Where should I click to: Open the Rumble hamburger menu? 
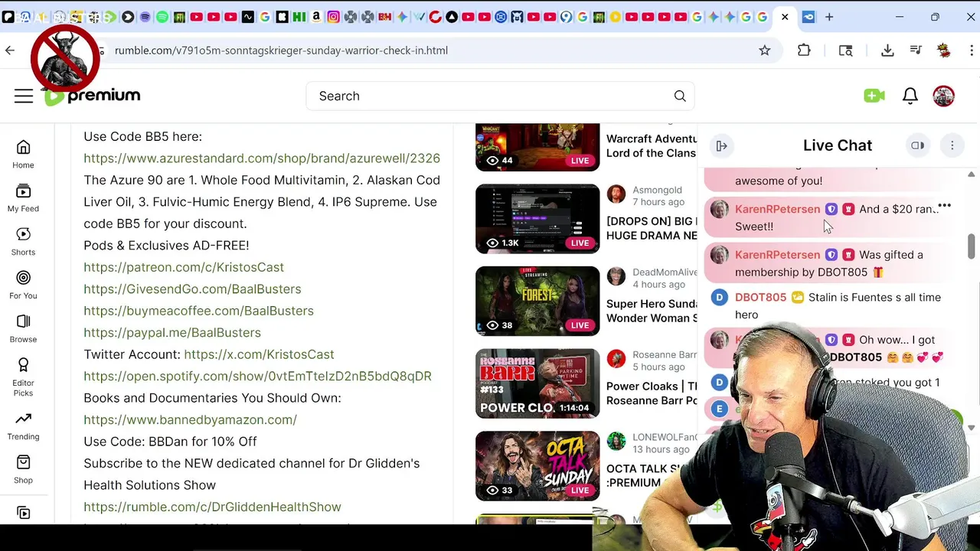pyautogui.click(x=24, y=96)
